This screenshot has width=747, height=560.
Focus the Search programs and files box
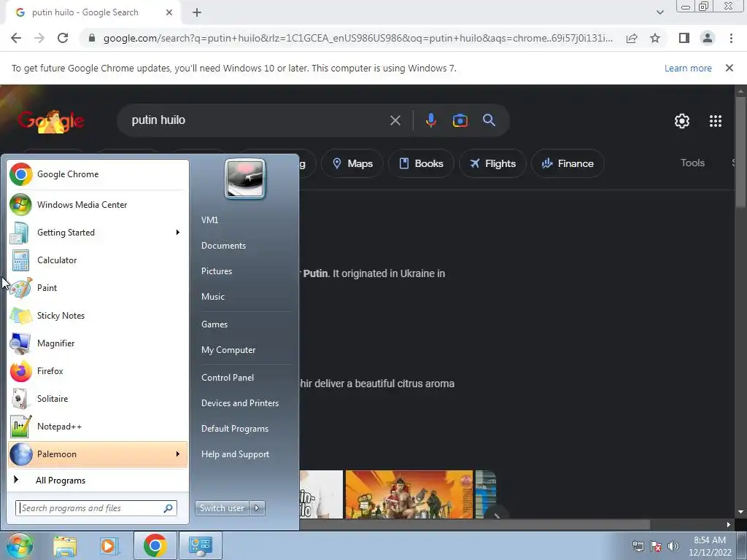[x=96, y=508]
